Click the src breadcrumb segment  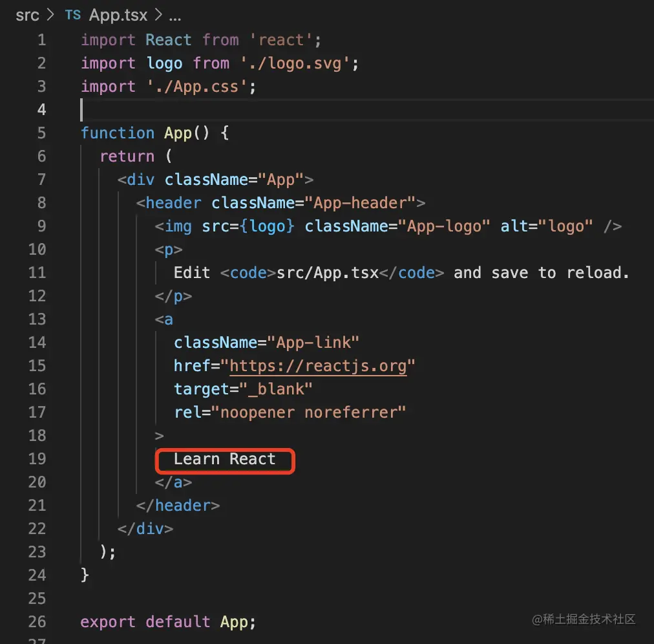point(27,16)
